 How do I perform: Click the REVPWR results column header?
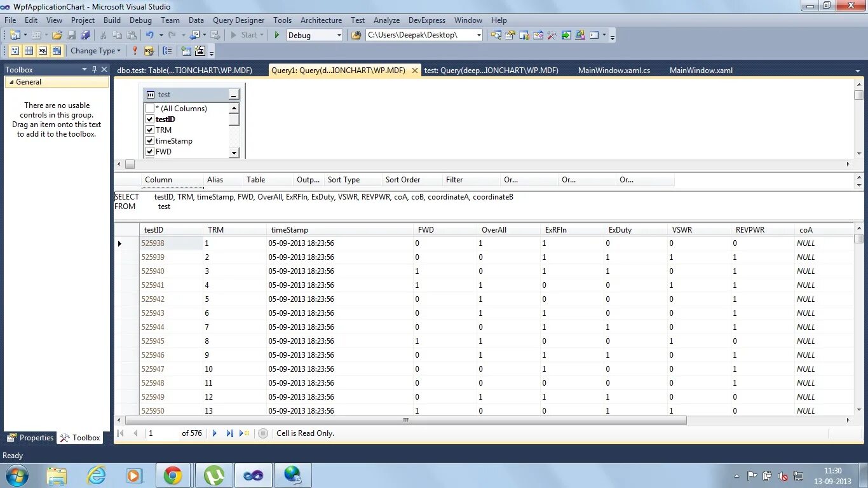763,230
